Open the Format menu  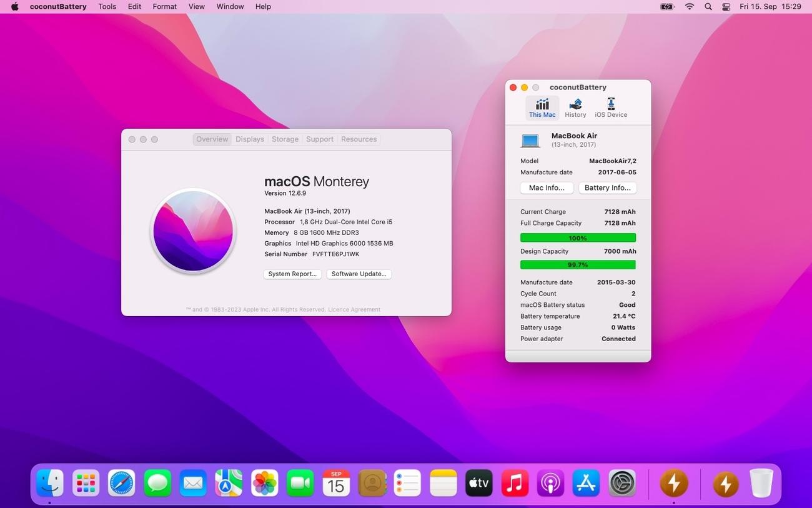[165, 6]
